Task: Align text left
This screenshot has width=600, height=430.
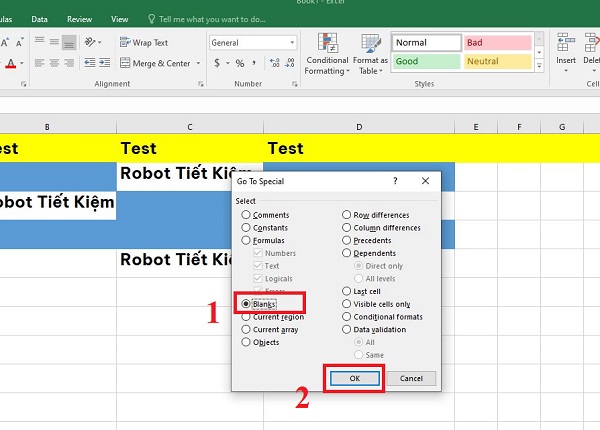Action: pos(39,63)
